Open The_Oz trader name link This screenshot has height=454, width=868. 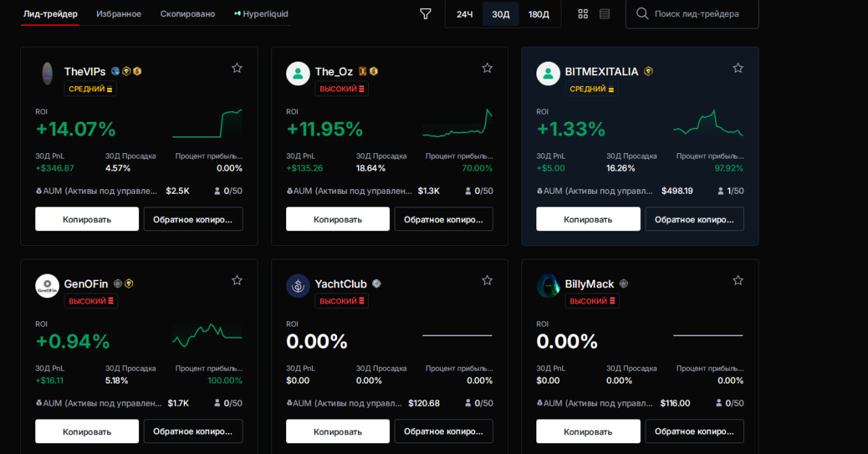(x=334, y=71)
